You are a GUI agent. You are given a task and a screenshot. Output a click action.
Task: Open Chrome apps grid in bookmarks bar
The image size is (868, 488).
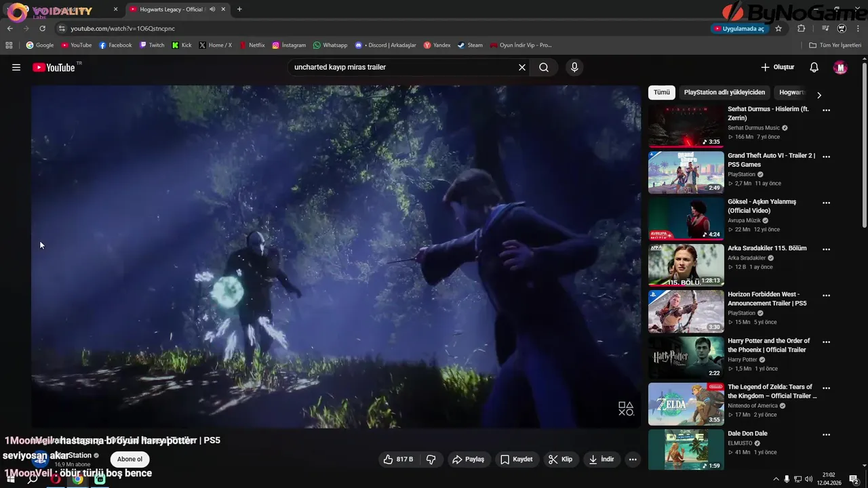(x=9, y=45)
